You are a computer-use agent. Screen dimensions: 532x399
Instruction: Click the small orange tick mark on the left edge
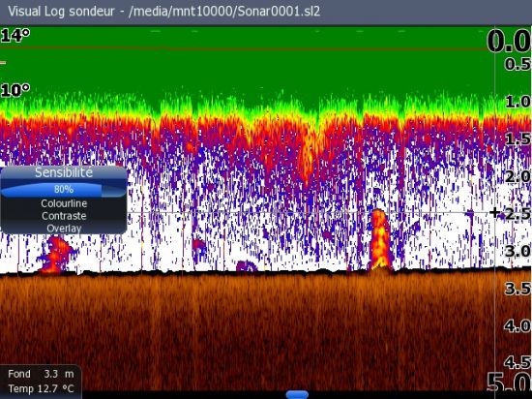pos(3,63)
